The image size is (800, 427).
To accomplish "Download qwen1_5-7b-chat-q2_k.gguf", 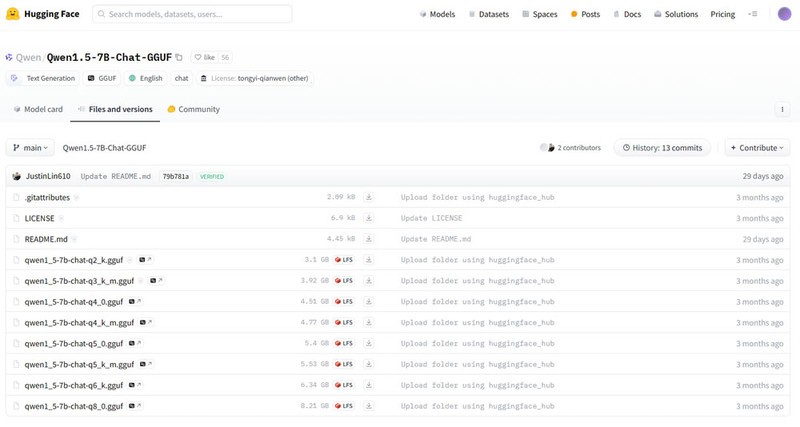I will 368,260.
